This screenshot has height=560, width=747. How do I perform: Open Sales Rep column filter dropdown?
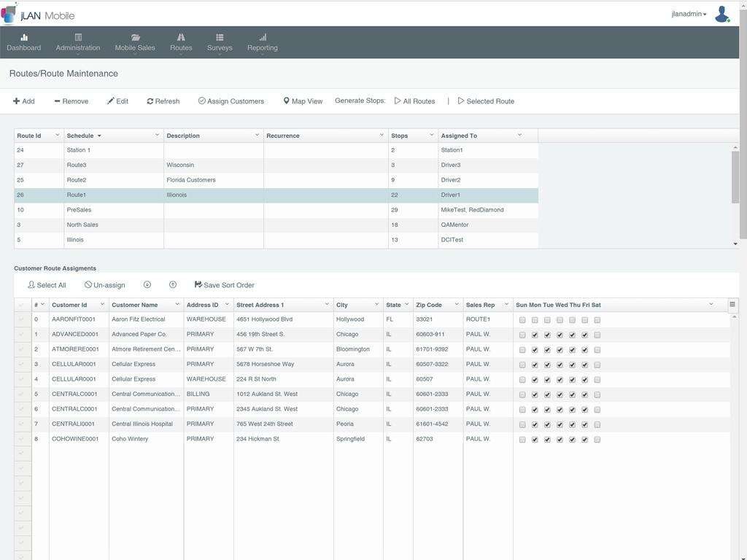pyautogui.click(x=506, y=304)
